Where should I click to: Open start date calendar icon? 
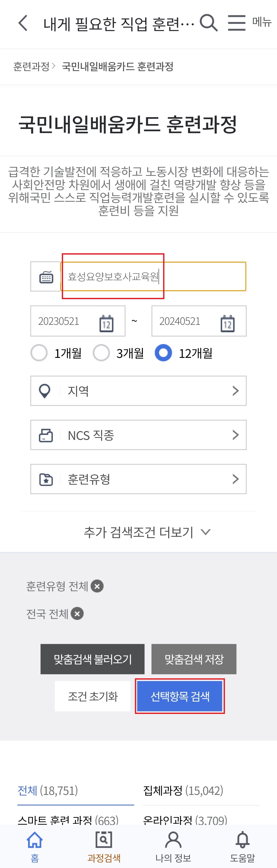pos(106,324)
